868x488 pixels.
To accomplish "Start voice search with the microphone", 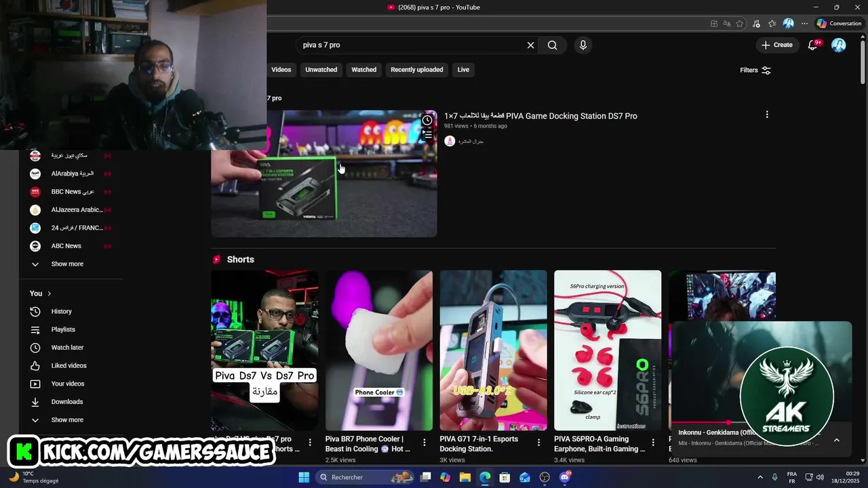I will click(583, 45).
